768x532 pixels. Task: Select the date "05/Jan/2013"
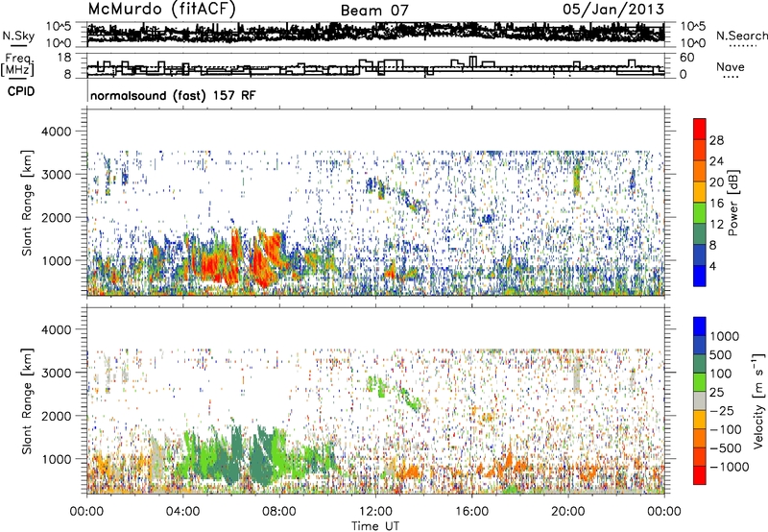tap(613, 9)
